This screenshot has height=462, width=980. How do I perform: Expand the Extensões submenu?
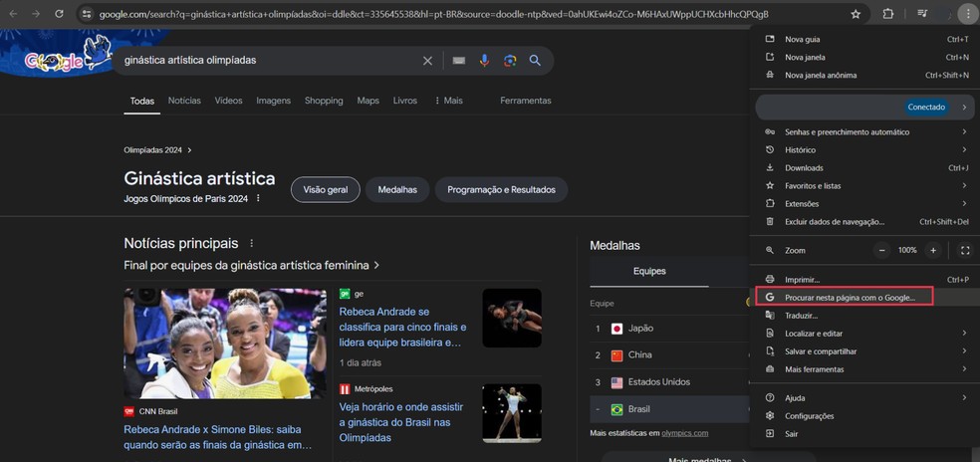tap(865, 204)
